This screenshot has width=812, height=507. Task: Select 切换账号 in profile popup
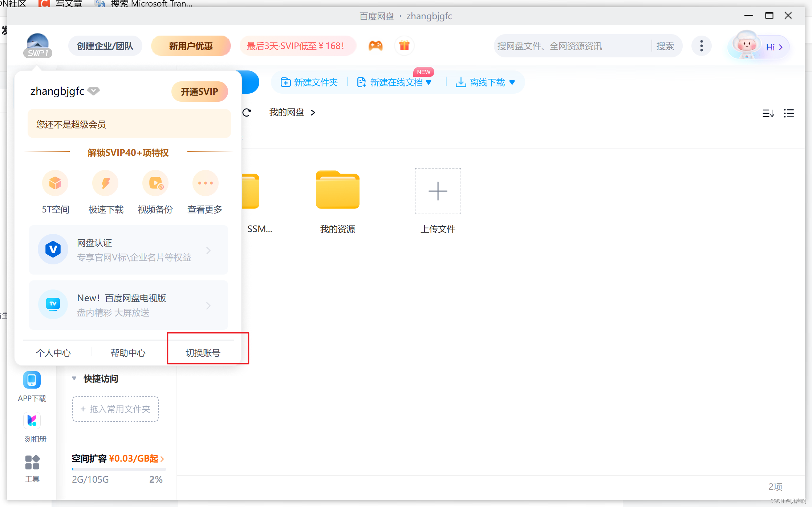coord(203,353)
